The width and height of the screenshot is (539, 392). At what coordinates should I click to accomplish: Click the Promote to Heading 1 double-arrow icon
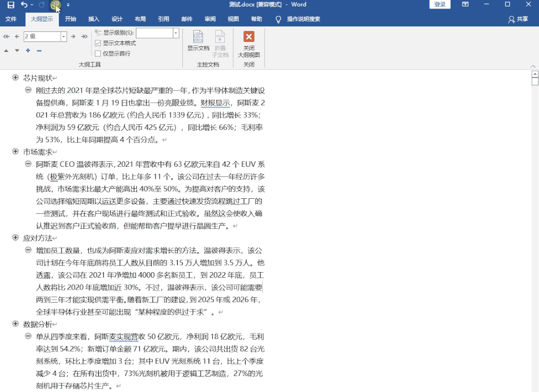[5, 36]
